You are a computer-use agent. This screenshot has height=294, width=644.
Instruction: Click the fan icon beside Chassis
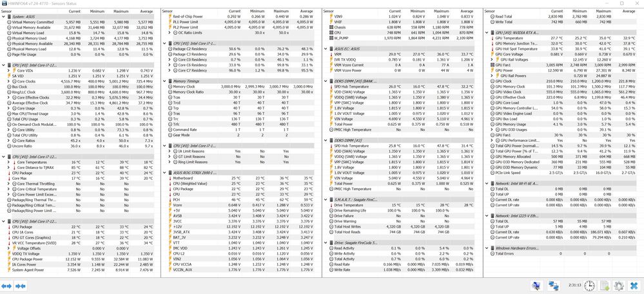(x=331, y=27)
